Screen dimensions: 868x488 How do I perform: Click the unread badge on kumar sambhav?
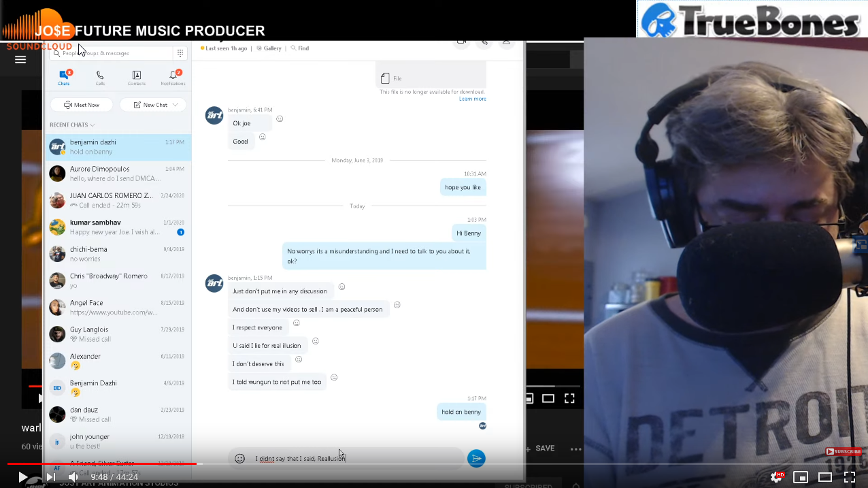180,232
